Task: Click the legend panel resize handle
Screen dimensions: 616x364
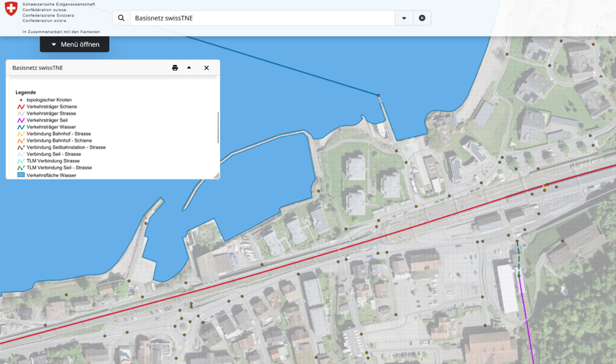Action: 216,175
